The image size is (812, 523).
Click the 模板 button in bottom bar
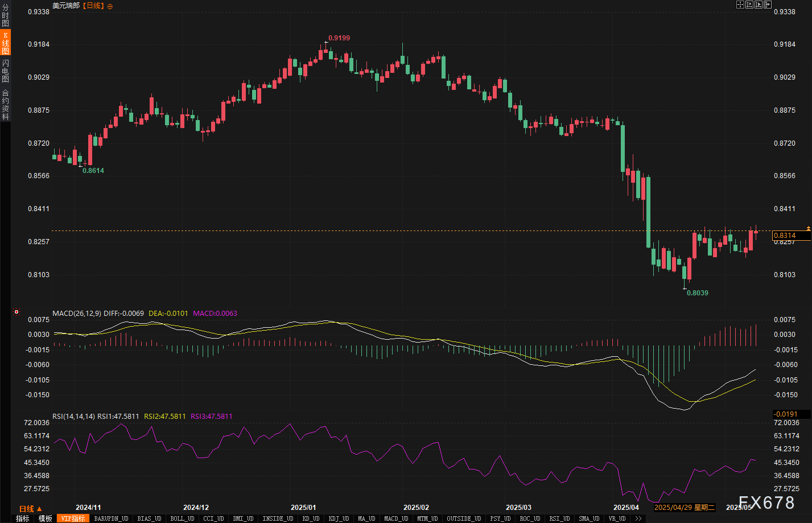coord(46,518)
